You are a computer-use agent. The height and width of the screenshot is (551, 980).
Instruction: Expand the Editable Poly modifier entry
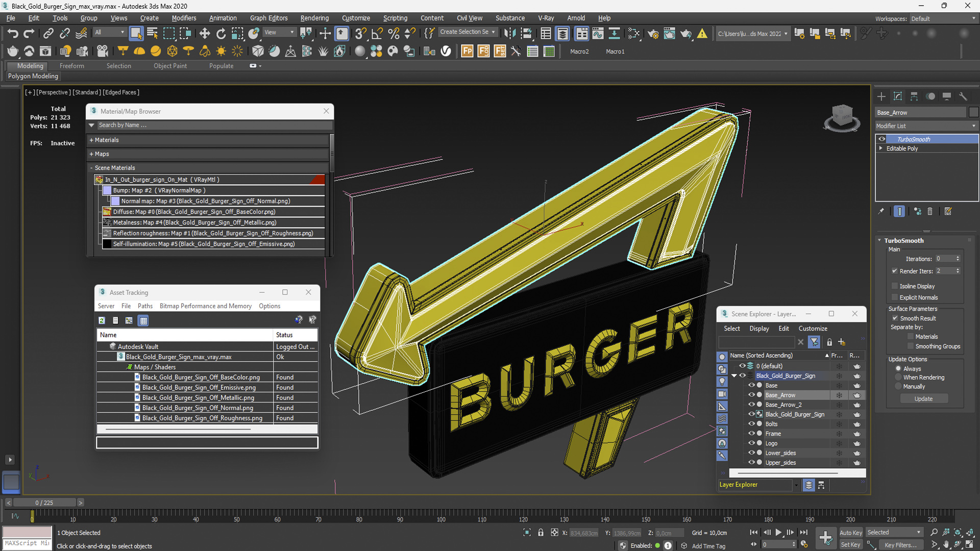(x=881, y=148)
